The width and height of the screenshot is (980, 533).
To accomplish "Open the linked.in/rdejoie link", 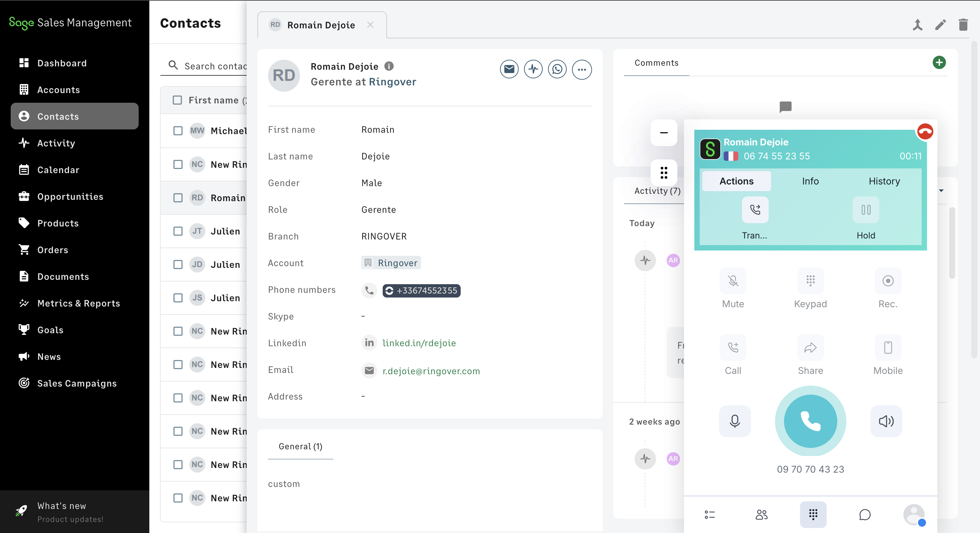I will pyautogui.click(x=419, y=343).
